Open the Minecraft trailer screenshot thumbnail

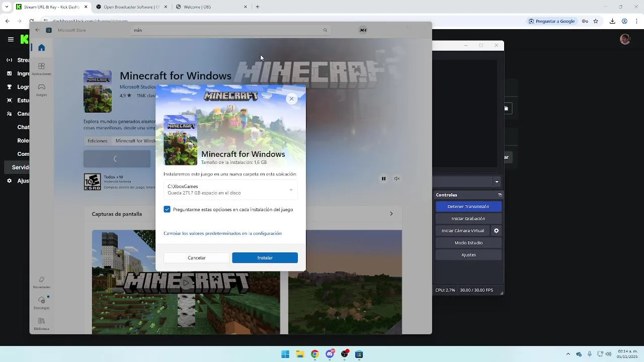coord(186,282)
